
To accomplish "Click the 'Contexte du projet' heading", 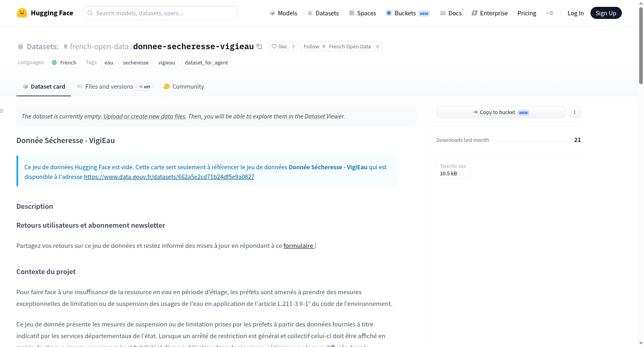I will 46,272.
